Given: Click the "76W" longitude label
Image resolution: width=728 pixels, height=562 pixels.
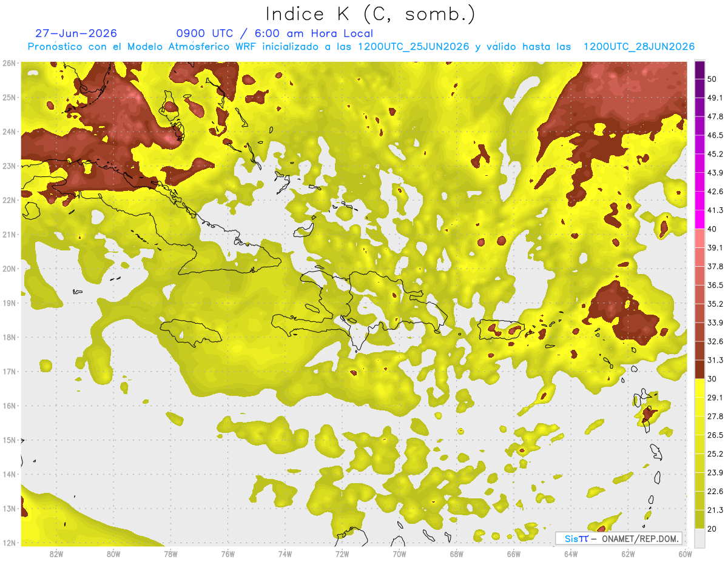Looking at the screenshot, I should click(227, 554).
